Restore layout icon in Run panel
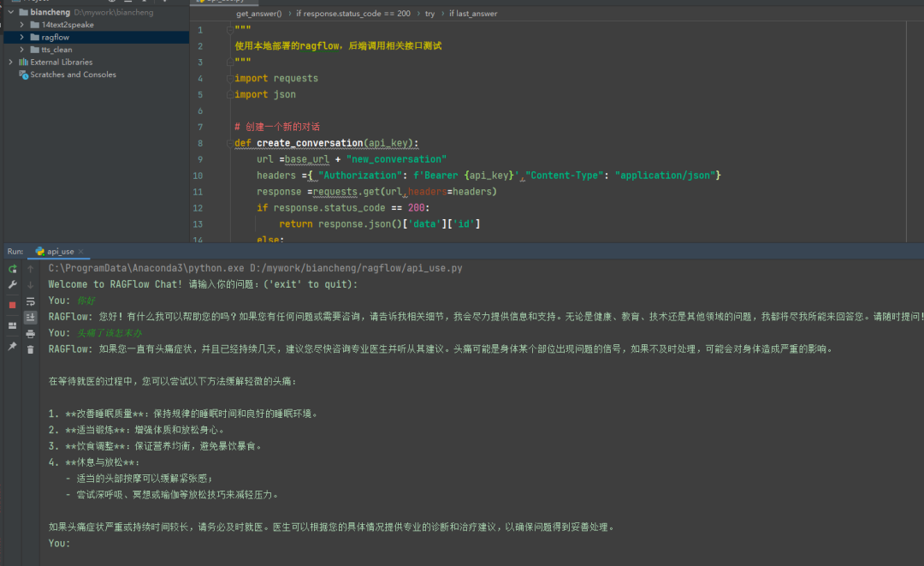Viewport: 924px width, 566px height. coord(12,325)
